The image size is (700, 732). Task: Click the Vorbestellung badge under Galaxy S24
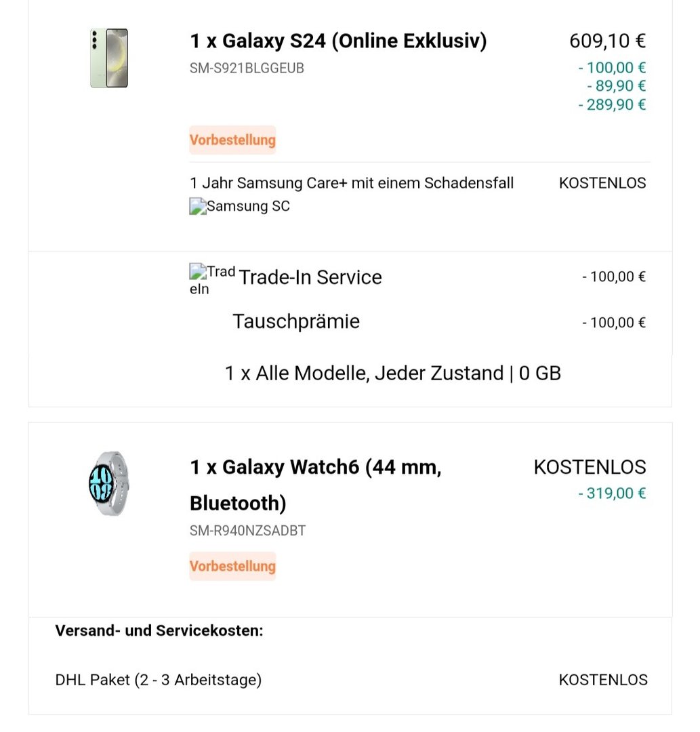coord(232,140)
